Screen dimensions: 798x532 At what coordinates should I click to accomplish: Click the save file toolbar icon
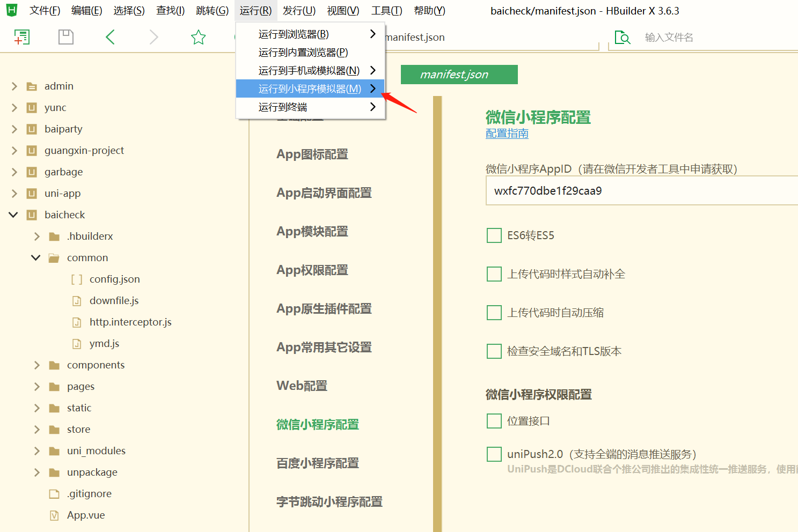point(66,37)
